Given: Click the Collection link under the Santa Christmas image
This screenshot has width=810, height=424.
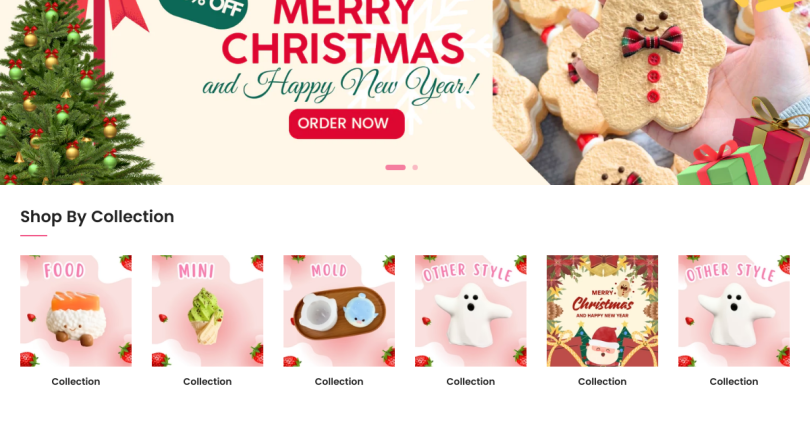Looking at the screenshot, I should (602, 382).
